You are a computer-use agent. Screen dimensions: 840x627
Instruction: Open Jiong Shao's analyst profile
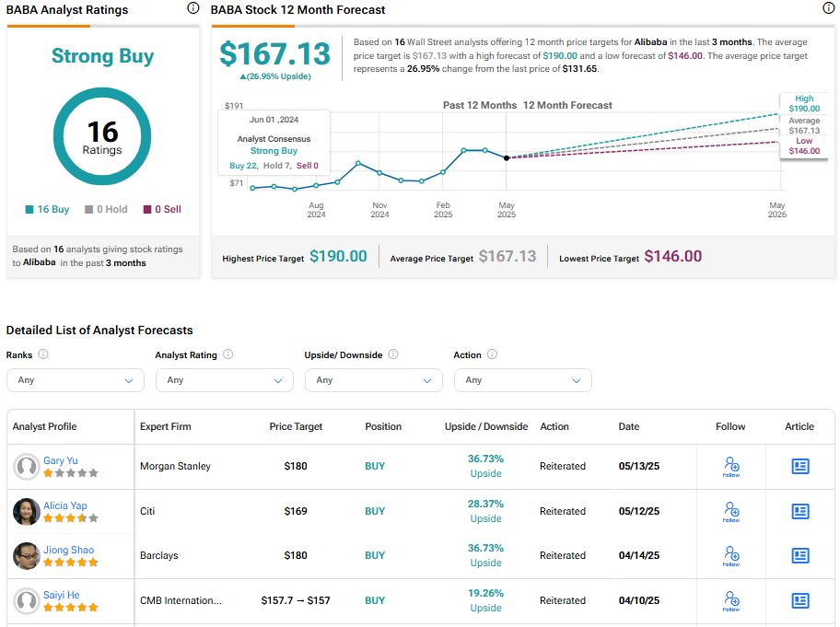[68, 550]
